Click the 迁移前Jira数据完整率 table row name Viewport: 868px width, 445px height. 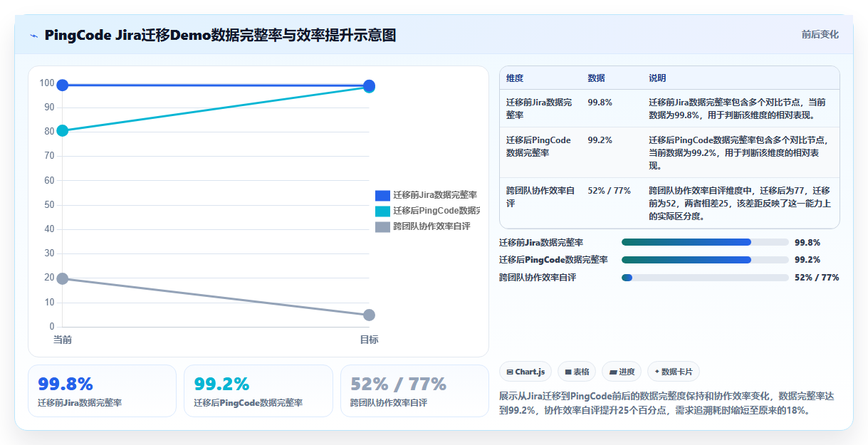coord(539,108)
